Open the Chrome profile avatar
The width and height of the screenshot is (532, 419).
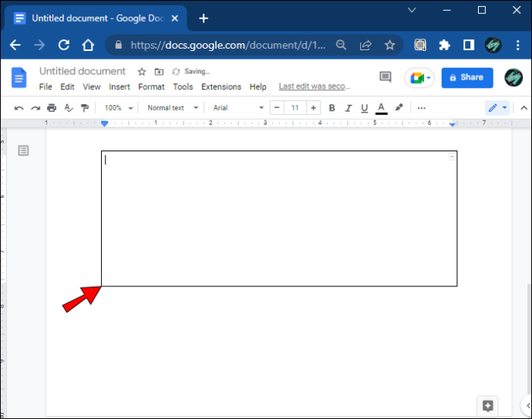click(493, 45)
